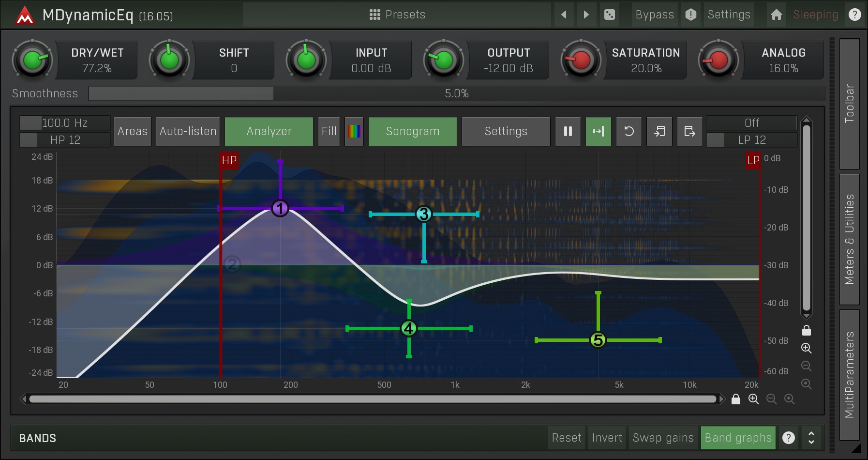Click the Reset bands button
The image size is (868, 460).
coord(567,438)
